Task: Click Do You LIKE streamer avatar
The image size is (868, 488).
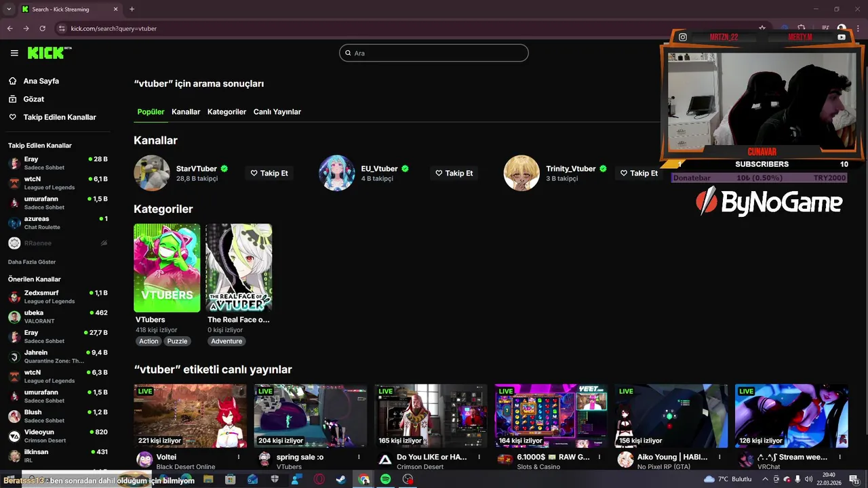Action: (x=384, y=460)
